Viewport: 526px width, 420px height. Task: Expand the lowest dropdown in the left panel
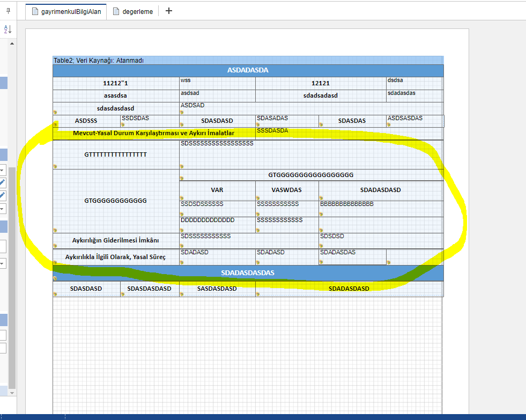tap(3, 263)
